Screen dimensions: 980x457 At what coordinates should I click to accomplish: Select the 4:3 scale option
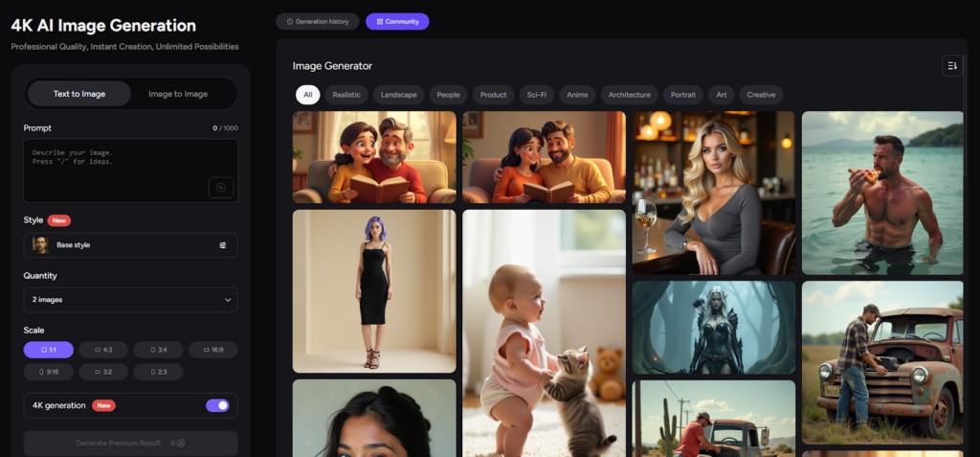103,350
